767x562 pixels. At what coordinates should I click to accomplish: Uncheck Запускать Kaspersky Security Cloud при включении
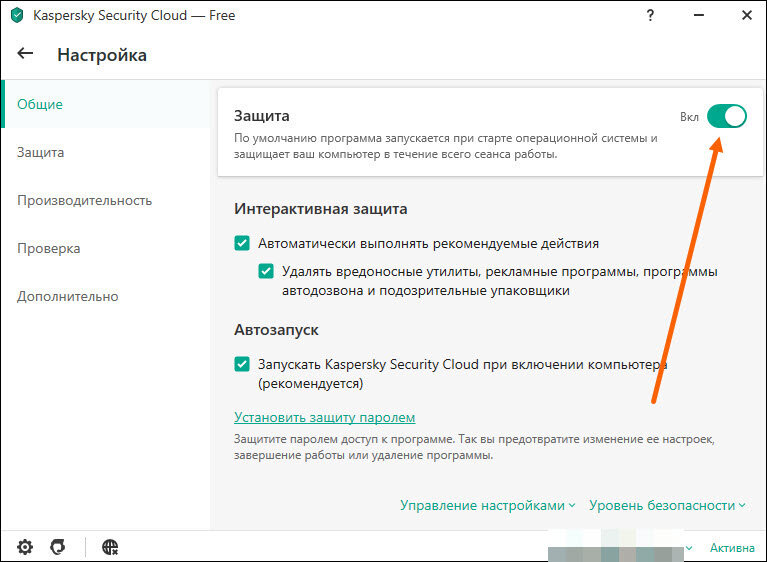point(242,363)
